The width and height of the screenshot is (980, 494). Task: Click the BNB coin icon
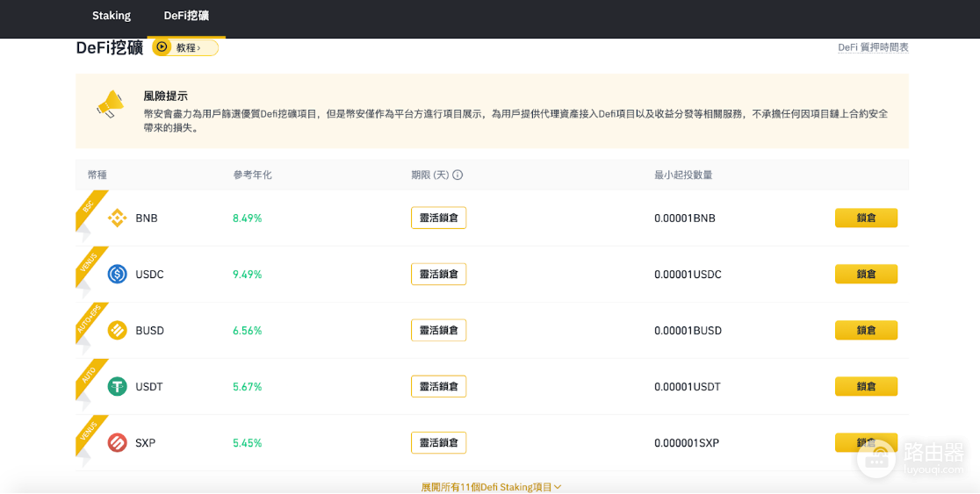click(117, 218)
